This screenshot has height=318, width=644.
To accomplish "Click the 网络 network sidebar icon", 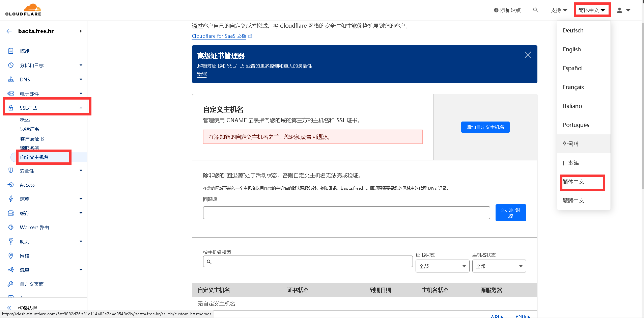I will [10, 256].
